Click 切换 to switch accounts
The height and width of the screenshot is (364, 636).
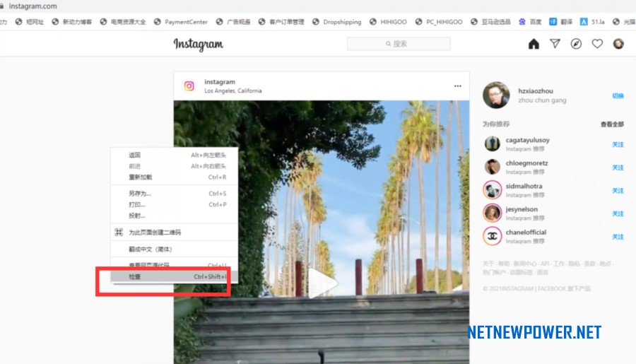(618, 95)
